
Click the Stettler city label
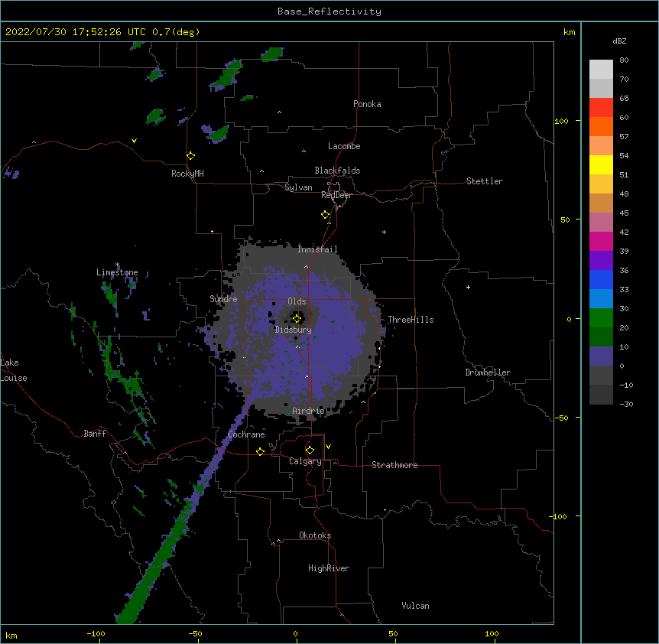point(485,181)
